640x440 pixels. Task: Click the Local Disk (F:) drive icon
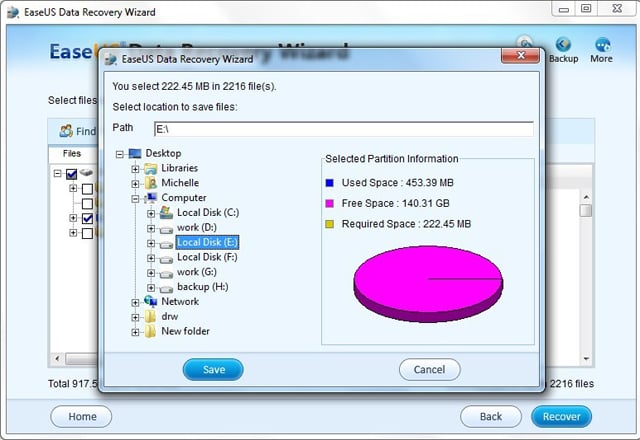(166, 260)
